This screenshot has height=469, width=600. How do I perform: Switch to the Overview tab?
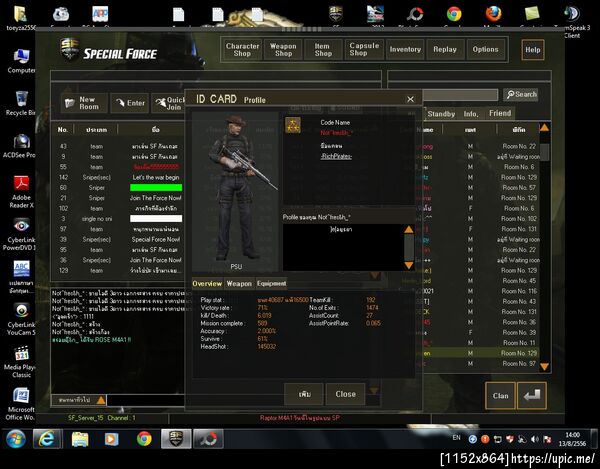(207, 283)
